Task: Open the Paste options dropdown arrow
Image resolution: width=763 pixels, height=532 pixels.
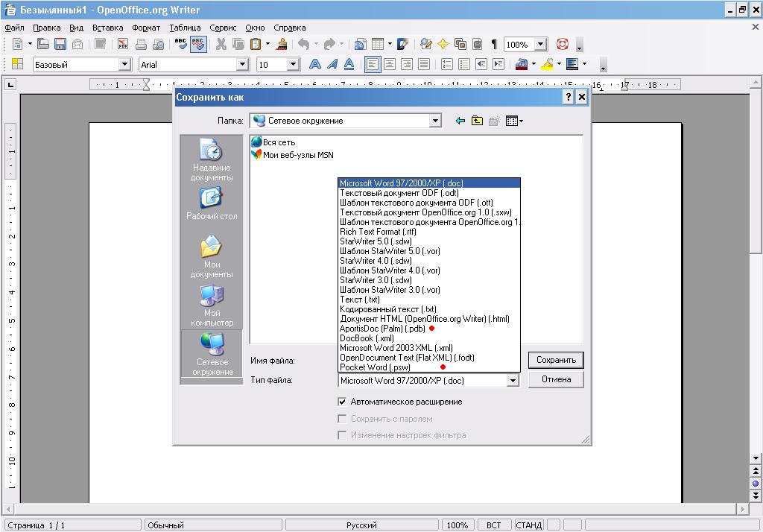Action: (x=267, y=44)
